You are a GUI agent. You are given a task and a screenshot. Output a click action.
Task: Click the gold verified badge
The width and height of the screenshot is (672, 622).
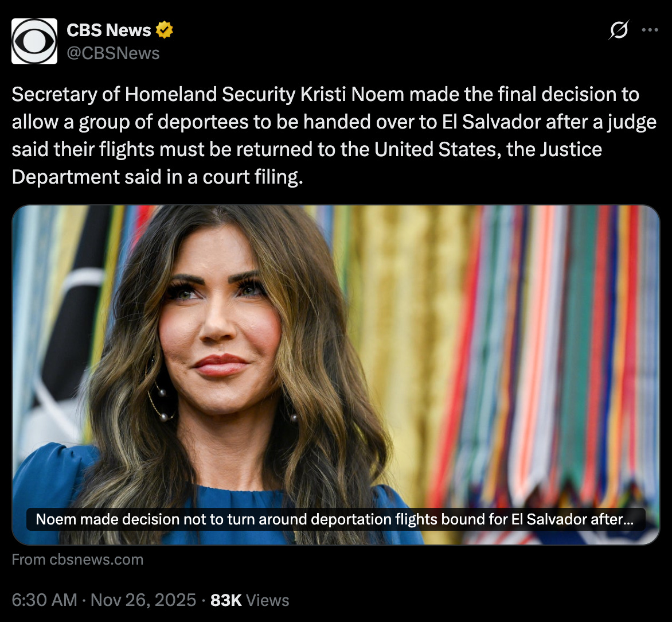point(164,30)
